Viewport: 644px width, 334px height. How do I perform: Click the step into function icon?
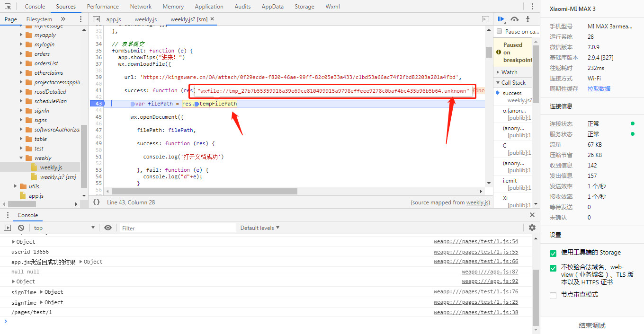click(x=528, y=19)
